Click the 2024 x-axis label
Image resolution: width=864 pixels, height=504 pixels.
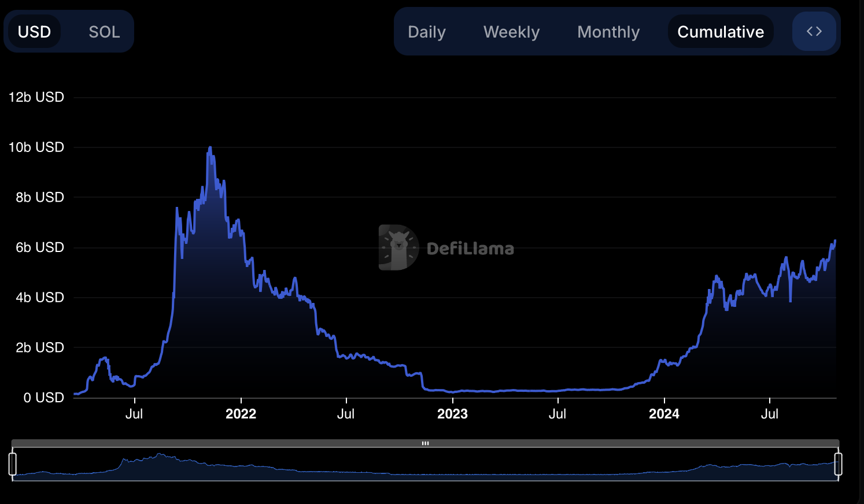[x=664, y=414]
